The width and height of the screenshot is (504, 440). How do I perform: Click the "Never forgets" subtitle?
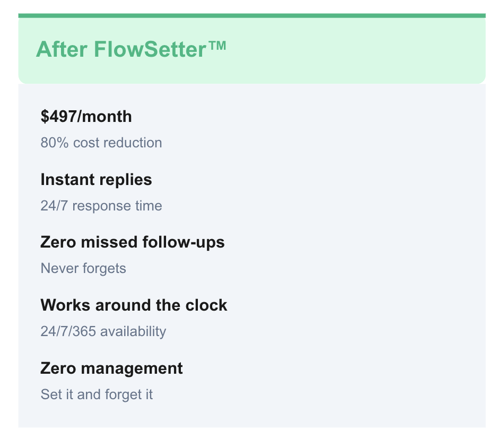tap(83, 268)
